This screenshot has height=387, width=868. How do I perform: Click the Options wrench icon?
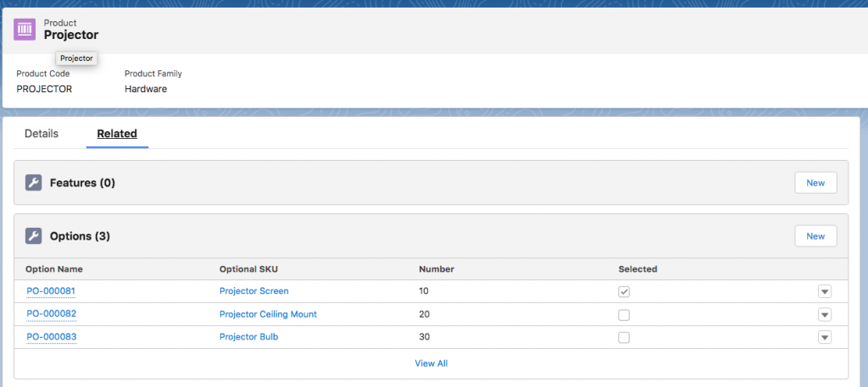point(33,236)
